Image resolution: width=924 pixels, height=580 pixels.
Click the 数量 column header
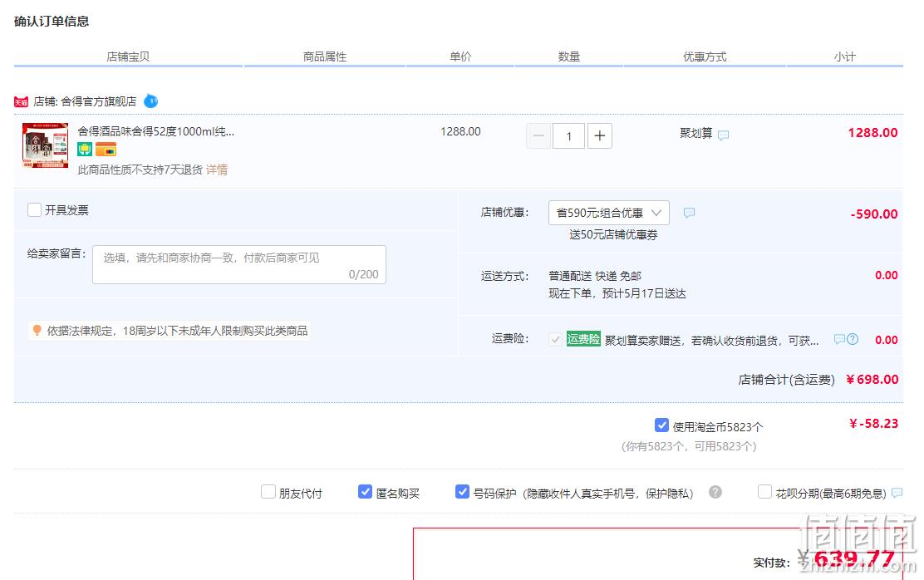click(x=568, y=57)
